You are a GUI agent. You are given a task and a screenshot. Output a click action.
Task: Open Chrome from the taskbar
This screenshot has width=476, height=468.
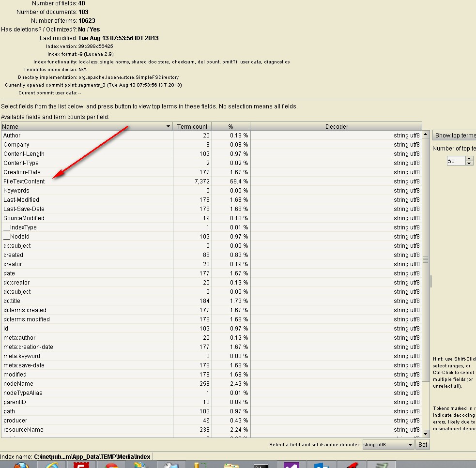coord(111,465)
